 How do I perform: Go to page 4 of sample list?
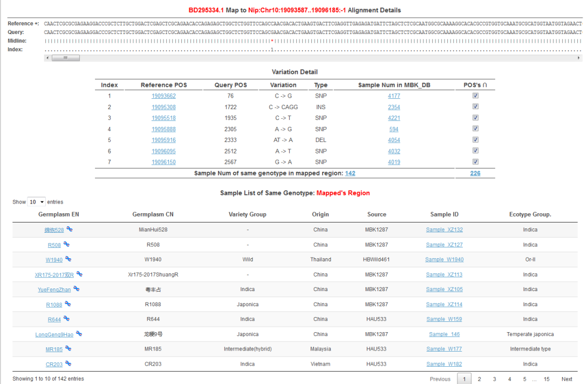509,379
